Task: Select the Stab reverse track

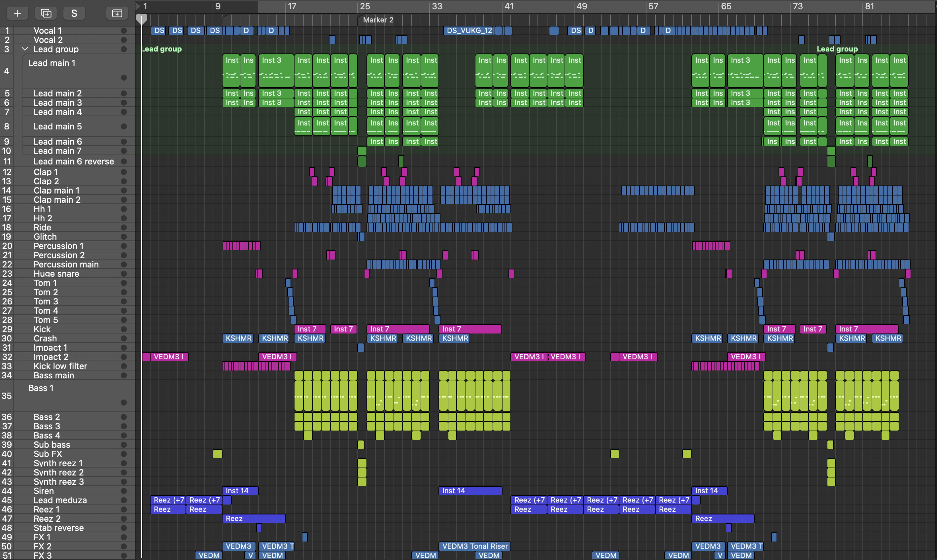Action: [58, 528]
